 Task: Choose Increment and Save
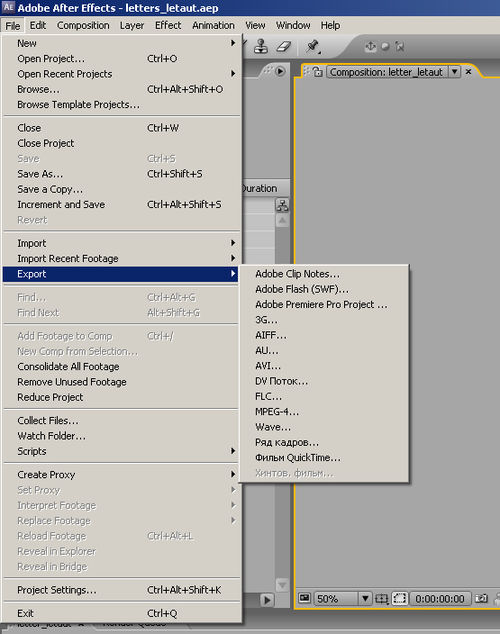[121, 205]
